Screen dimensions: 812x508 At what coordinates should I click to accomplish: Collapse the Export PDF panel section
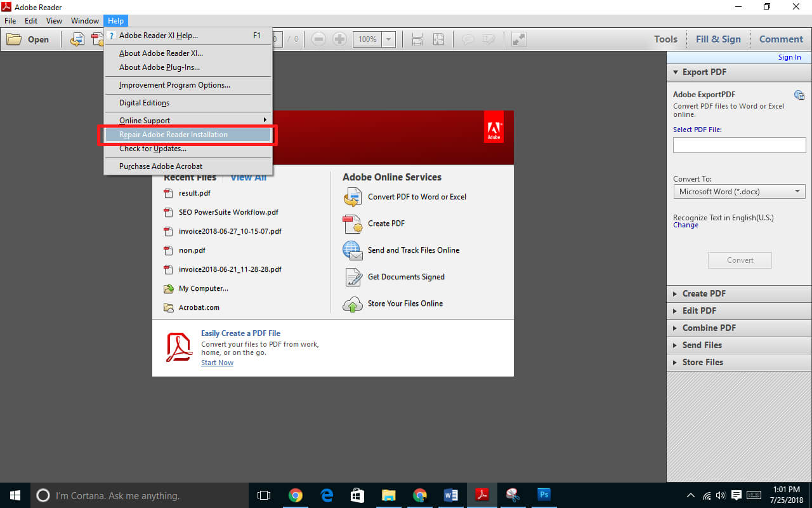[x=739, y=72]
